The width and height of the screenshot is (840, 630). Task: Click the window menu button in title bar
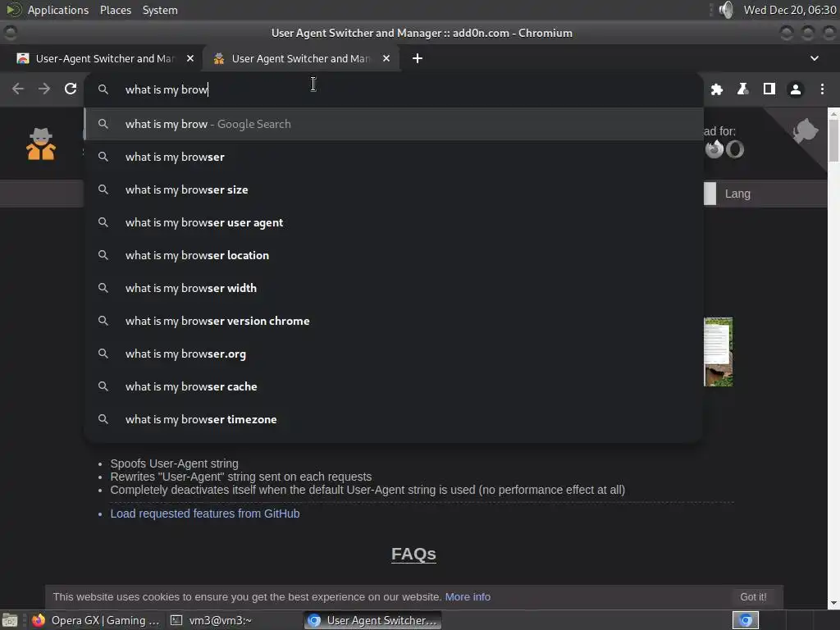(x=10, y=33)
